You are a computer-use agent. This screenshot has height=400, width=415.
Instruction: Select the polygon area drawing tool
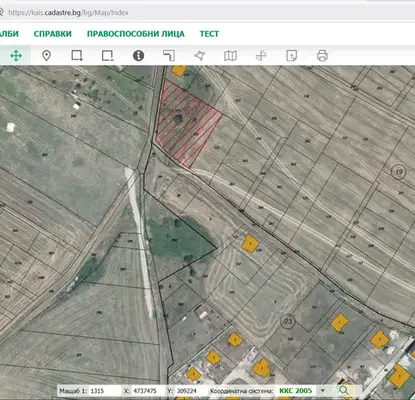[x=200, y=55]
